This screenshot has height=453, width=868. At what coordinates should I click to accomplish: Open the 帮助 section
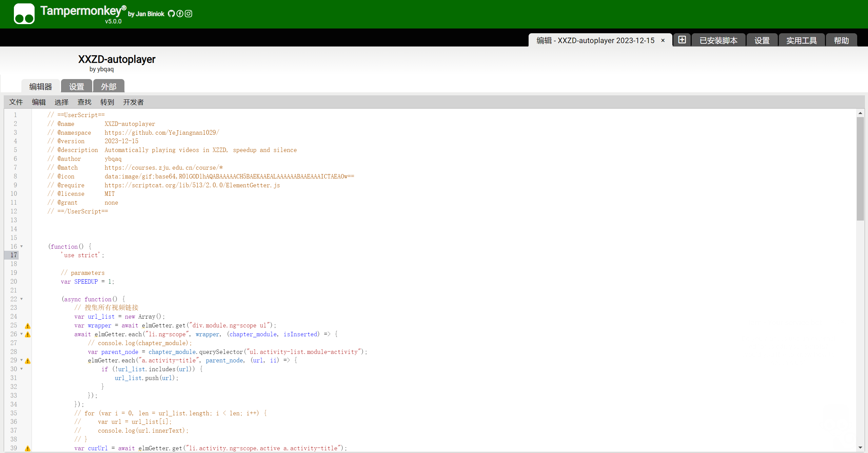841,40
